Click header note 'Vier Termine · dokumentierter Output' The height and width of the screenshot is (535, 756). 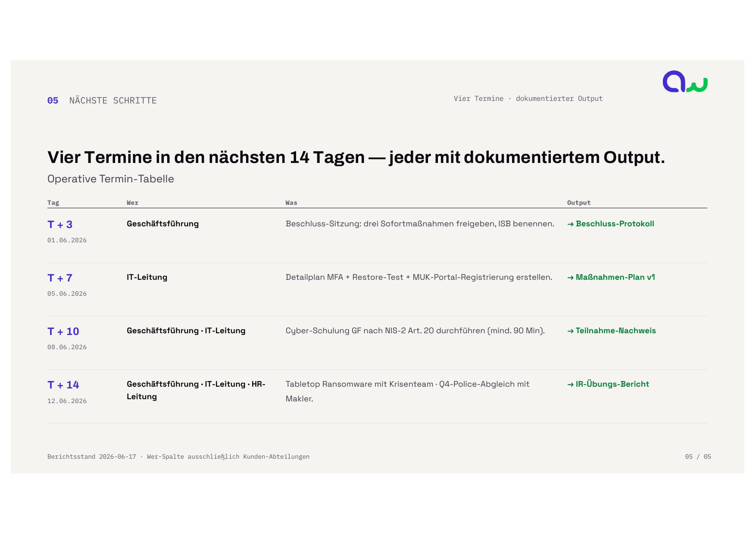528,99
